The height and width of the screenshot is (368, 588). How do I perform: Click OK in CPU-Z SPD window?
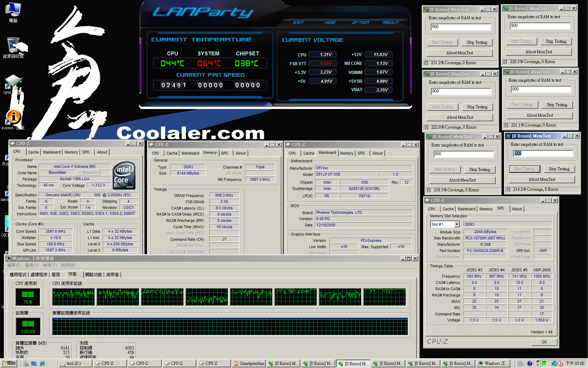point(544,342)
